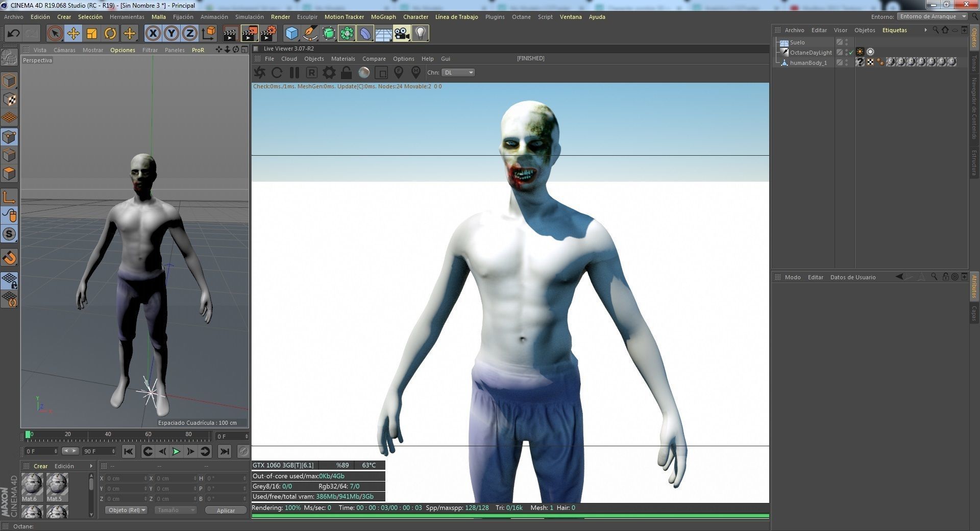This screenshot has width=980, height=531.
Task: Activate the Scale tool
Action: pos(92,34)
